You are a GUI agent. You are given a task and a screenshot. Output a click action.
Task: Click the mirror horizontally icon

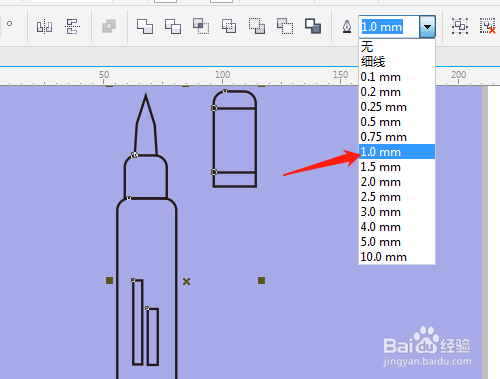[44, 27]
